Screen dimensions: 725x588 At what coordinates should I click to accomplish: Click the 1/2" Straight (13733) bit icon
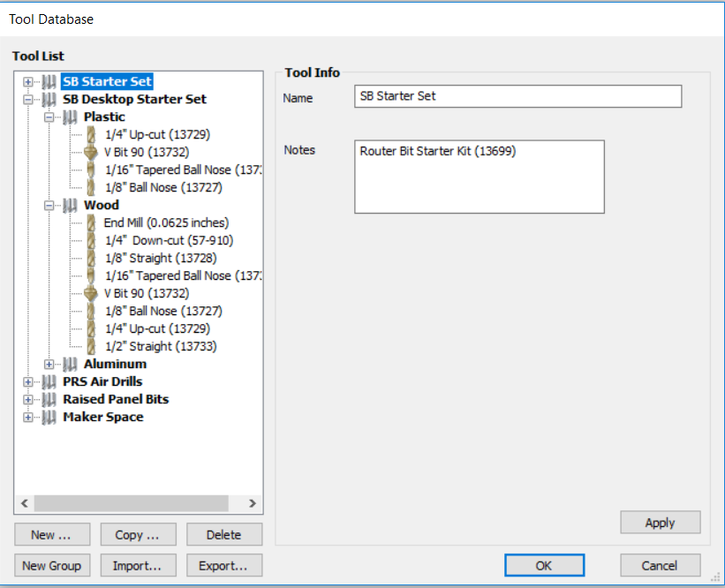pyautogui.click(x=91, y=346)
